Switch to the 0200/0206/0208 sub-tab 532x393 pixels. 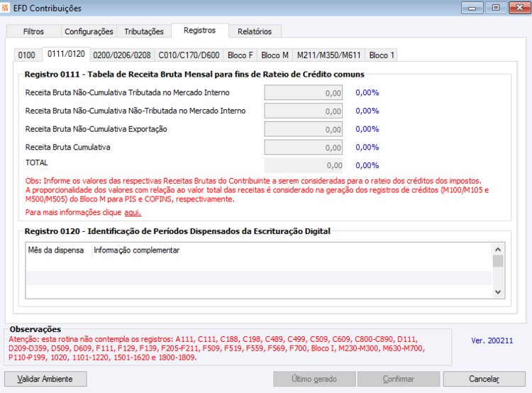tap(122, 55)
